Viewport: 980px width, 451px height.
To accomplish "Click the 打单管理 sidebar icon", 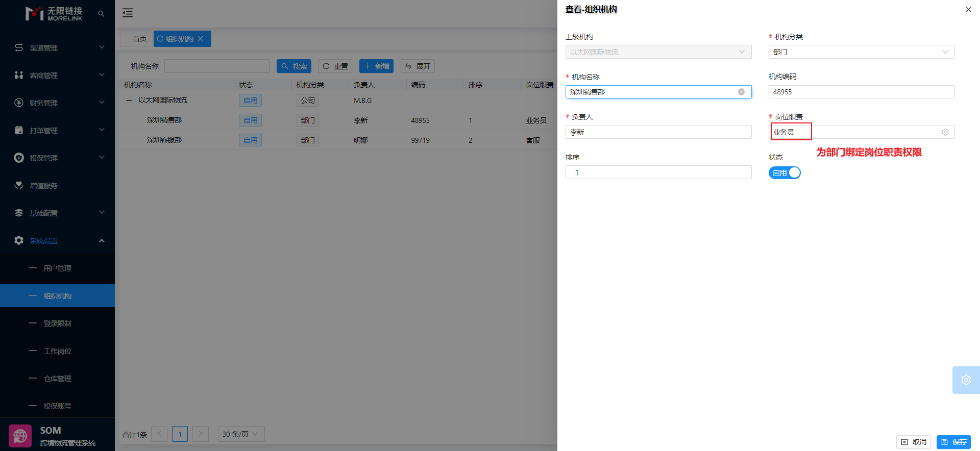I will [x=19, y=130].
